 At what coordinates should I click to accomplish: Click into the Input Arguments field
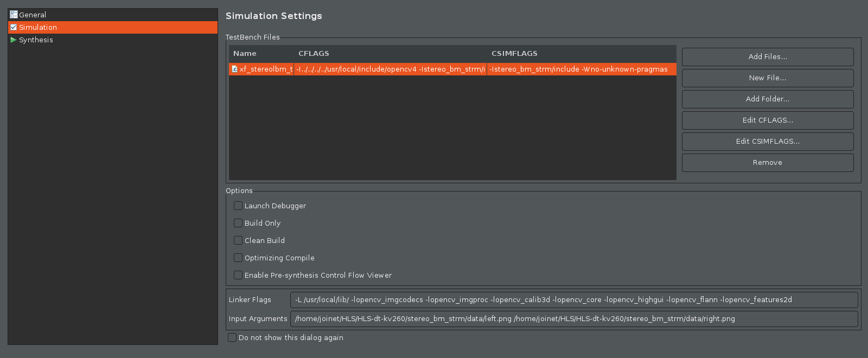pyautogui.click(x=574, y=319)
